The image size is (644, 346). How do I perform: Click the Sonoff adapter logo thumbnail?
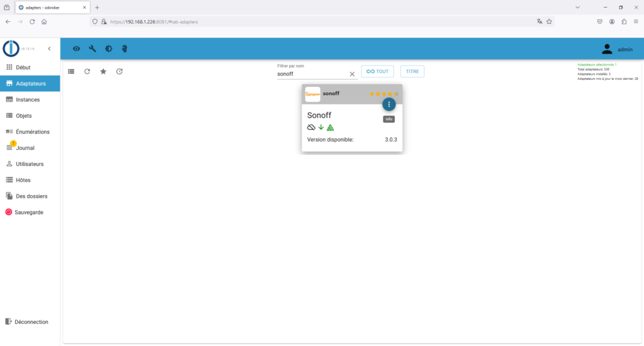coord(313,94)
